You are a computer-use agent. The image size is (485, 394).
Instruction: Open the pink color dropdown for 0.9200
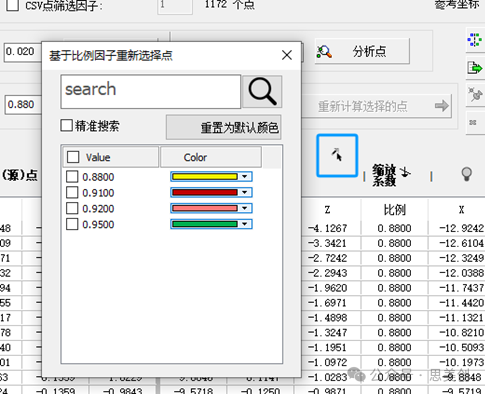point(245,208)
